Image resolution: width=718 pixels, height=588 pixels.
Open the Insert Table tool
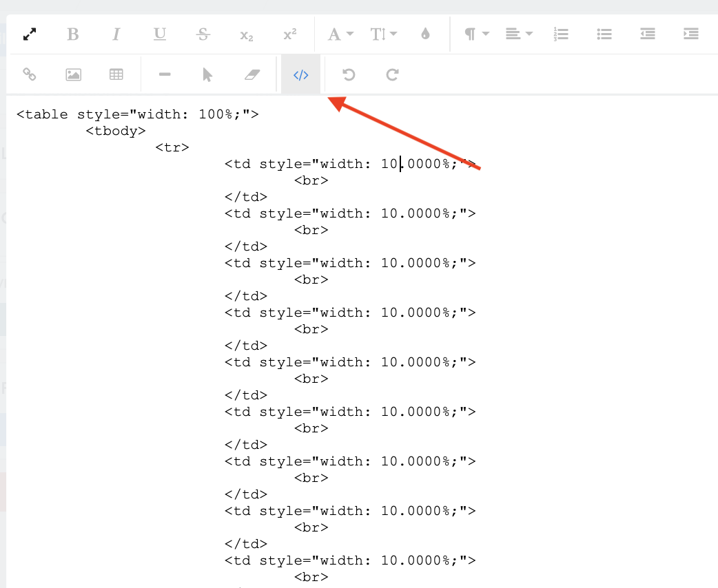point(116,74)
